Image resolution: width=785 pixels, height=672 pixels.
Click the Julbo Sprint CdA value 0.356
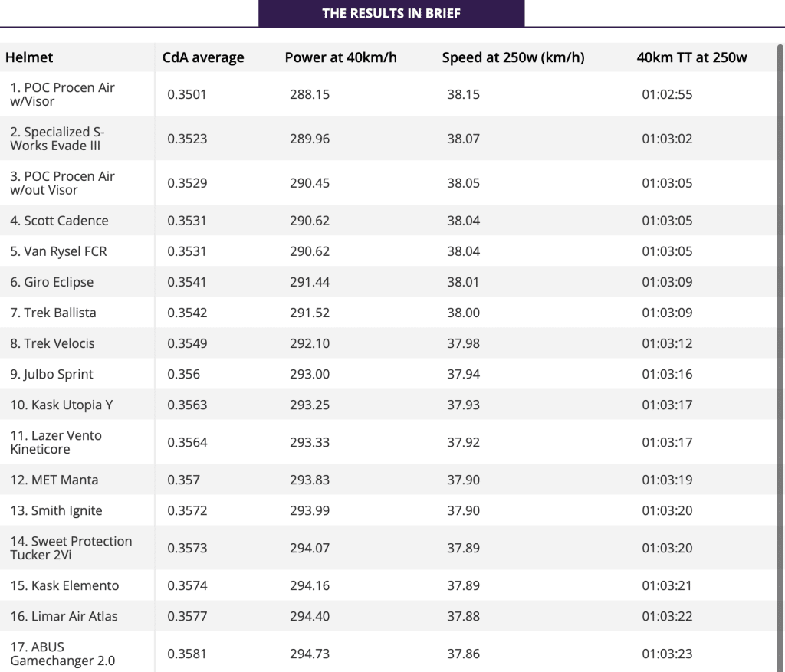[x=183, y=374]
